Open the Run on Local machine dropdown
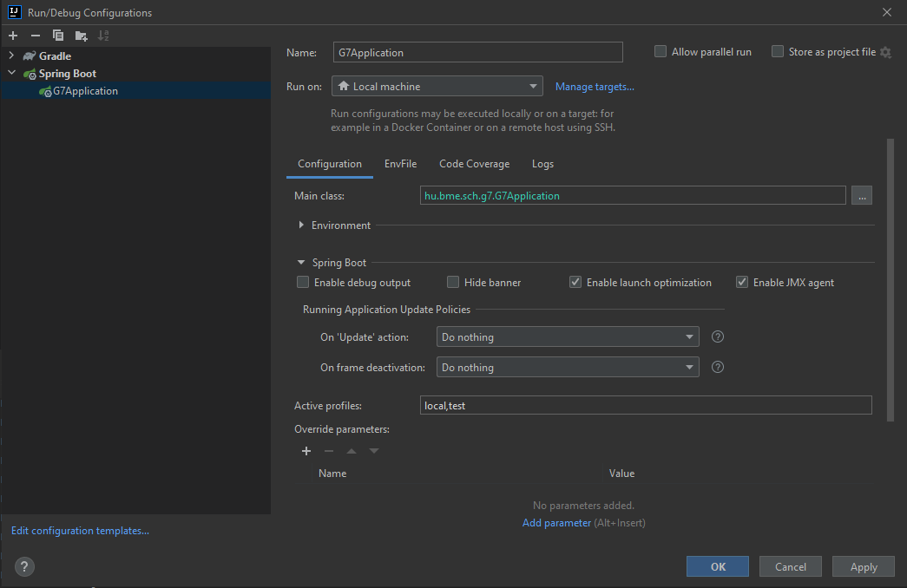 click(437, 86)
